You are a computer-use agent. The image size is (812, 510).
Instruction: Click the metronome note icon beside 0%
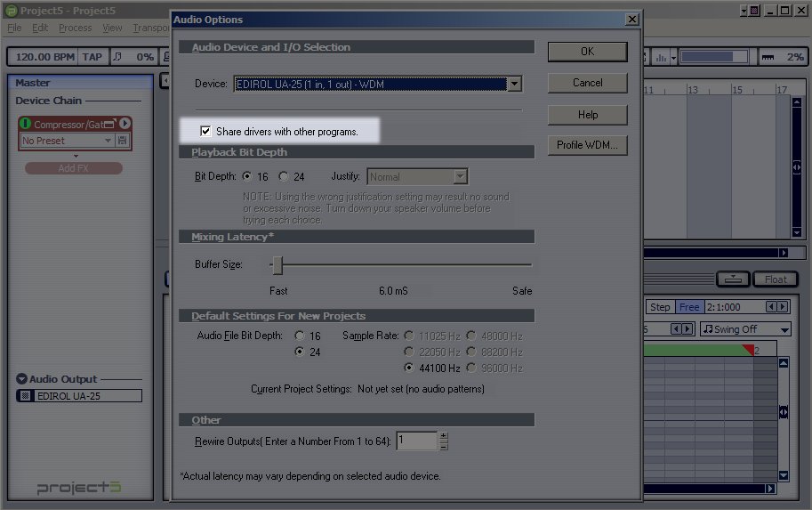(117, 56)
